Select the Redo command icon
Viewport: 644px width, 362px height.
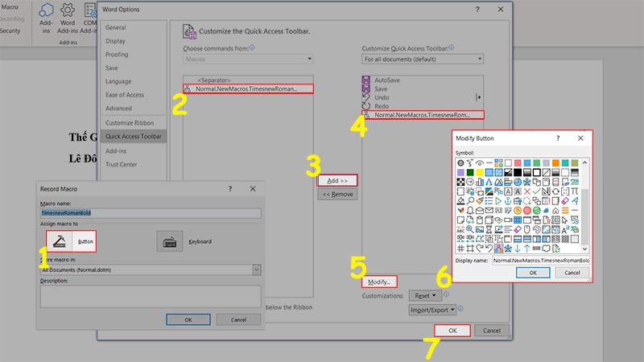(x=367, y=106)
